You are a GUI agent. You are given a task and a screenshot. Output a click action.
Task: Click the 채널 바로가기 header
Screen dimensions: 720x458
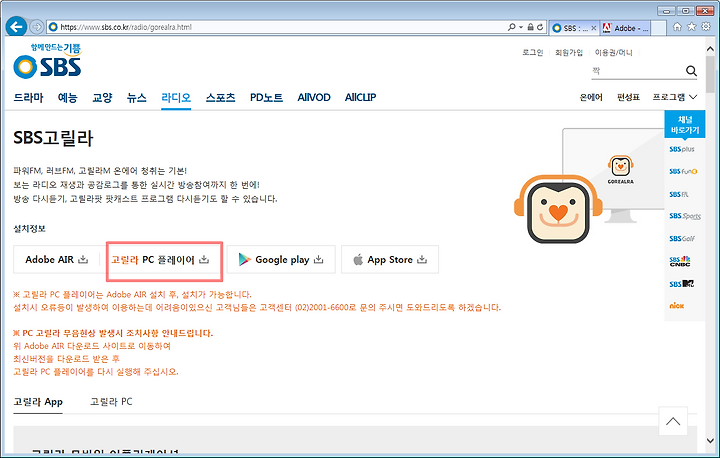[685, 124]
